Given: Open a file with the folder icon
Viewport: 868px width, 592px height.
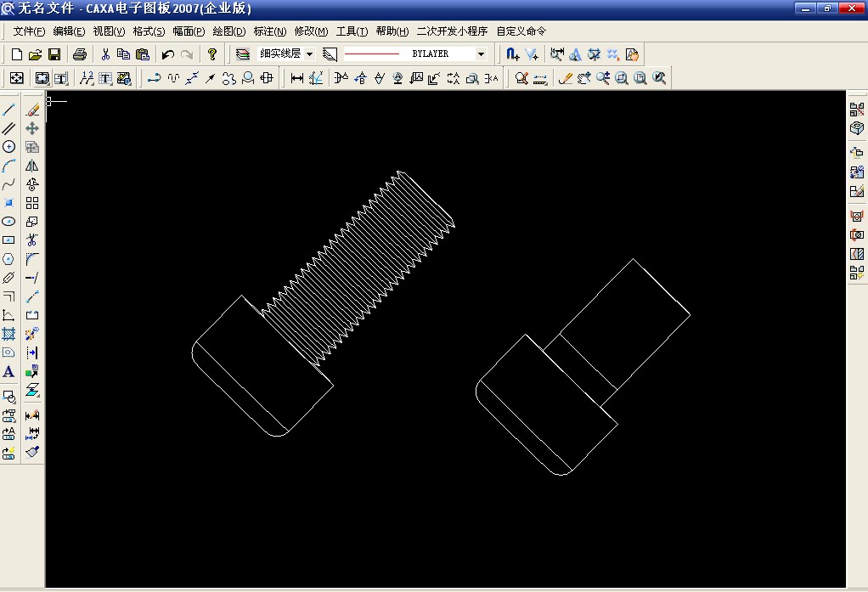Looking at the screenshot, I should tap(36, 54).
